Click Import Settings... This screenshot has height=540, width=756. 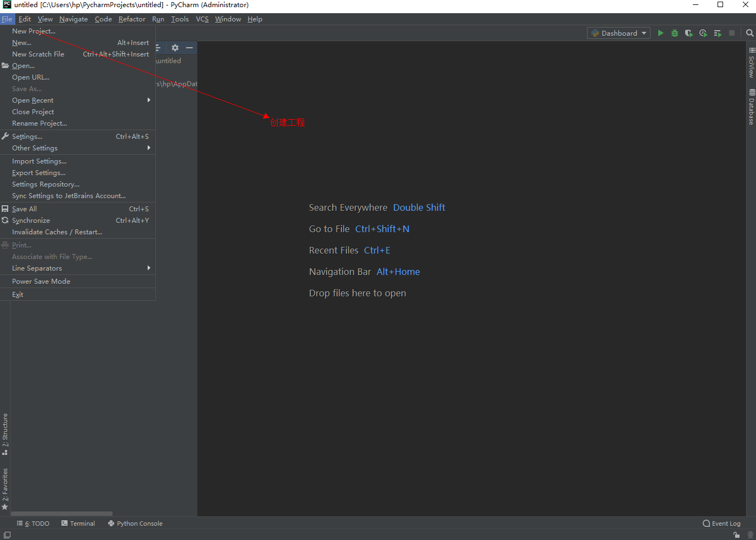coord(78,161)
